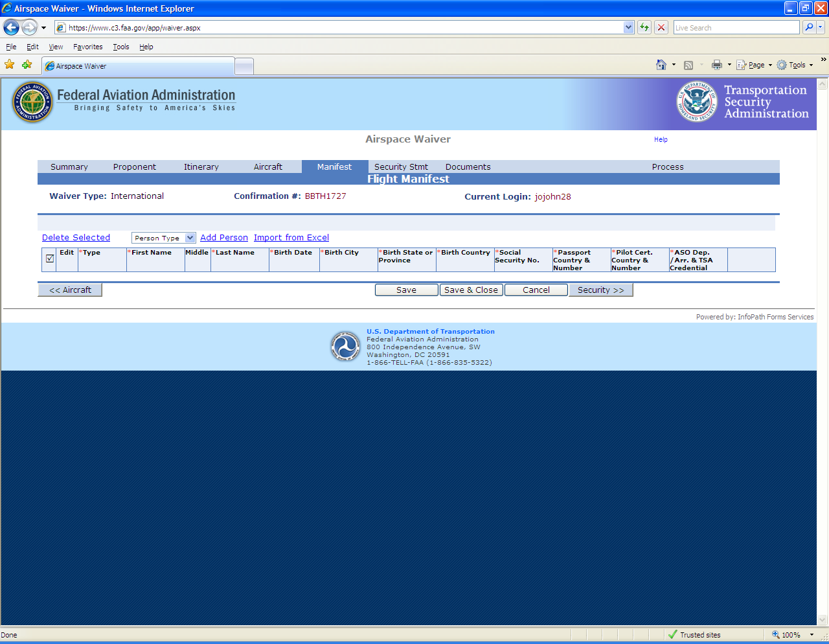Open the Help link on waiver page

[661, 139]
